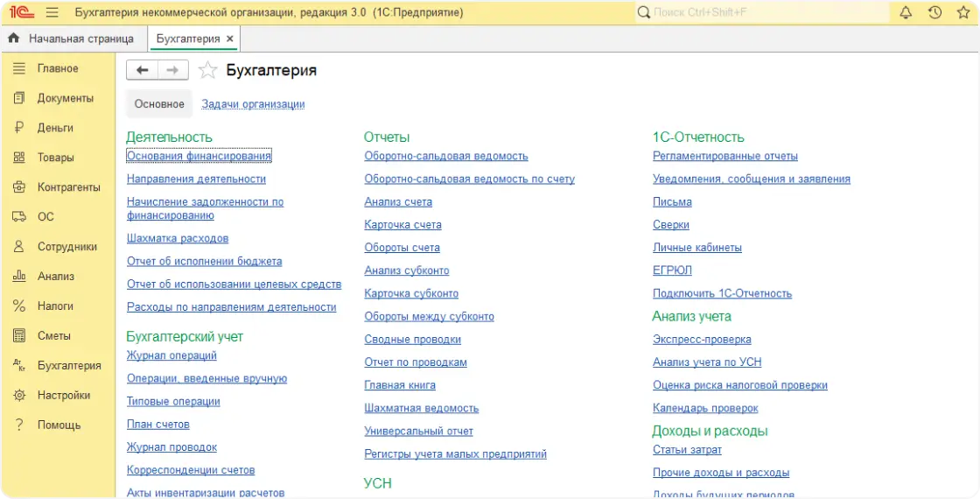Open Документы section in sidebar
This screenshot has width=980, height=499.
(x=66, y=98)
